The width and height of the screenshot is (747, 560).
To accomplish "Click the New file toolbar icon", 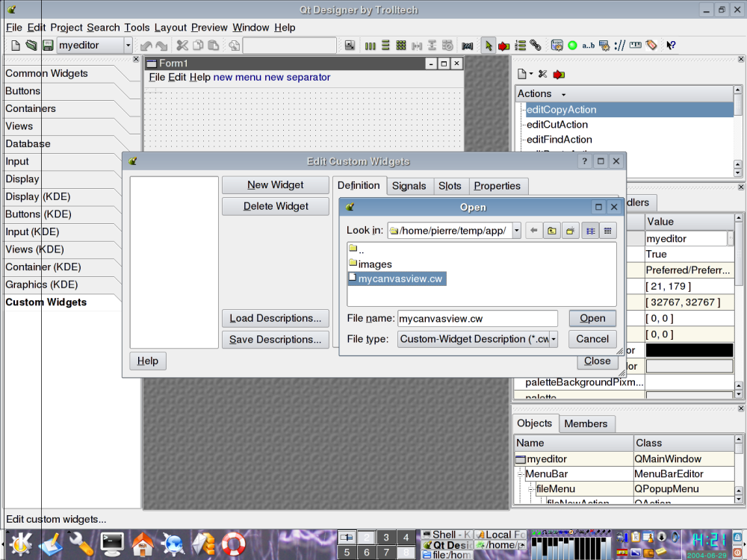I will pos(15,46).
